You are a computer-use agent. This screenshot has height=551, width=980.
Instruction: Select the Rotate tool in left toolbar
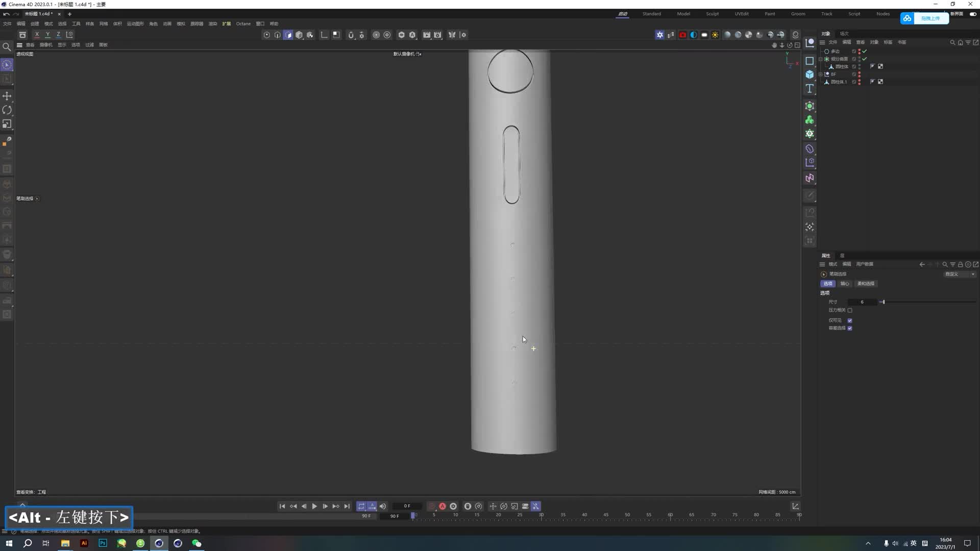7,110
